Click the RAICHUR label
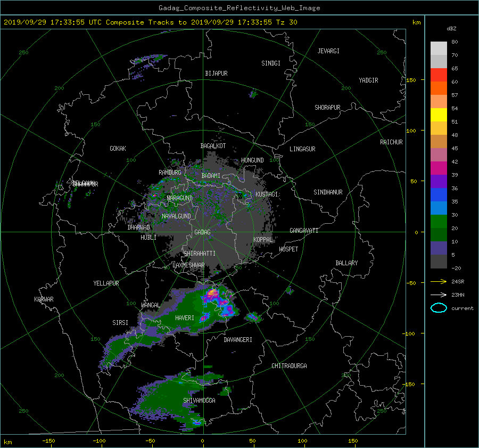 click(391, 142)
